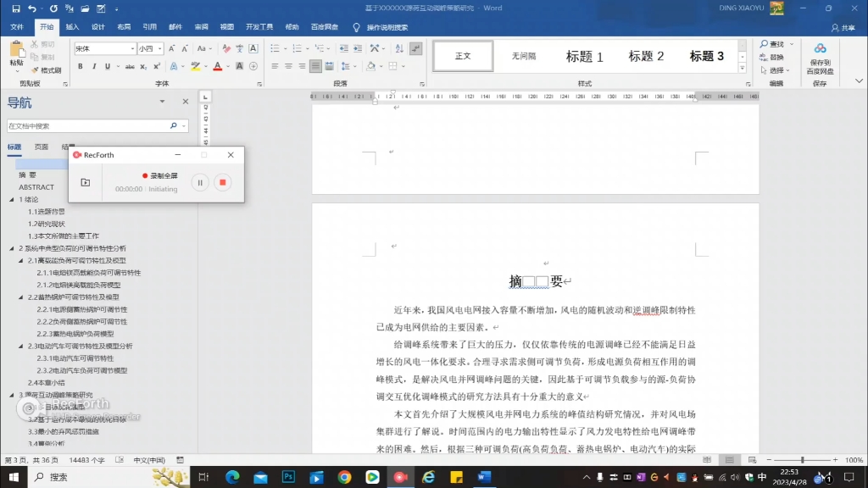Pause the RecForth screen recording
Viewport: 868px width, 488px height.
click(200, 182)
